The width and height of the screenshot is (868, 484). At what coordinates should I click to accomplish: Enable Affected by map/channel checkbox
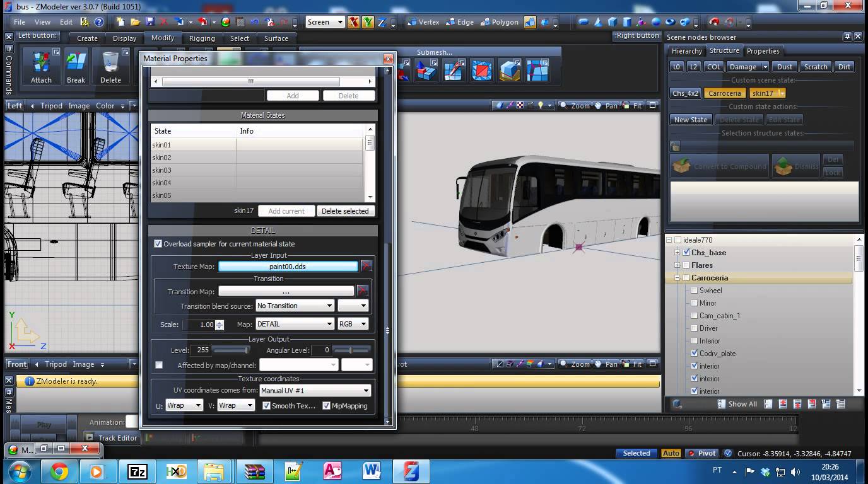click(159, 365)
